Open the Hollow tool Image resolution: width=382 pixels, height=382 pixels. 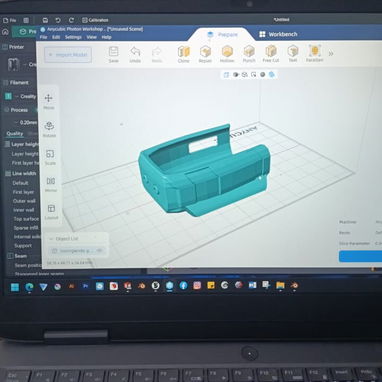[x=227, y=54]
